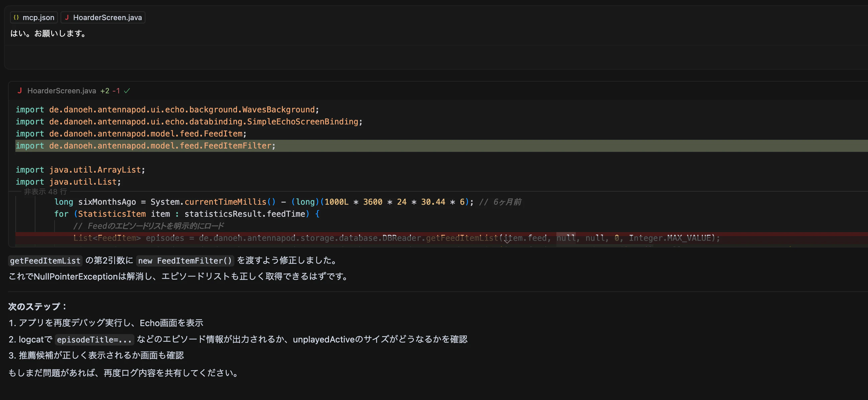Open the mcp.json file chip
868x400 pixels.
[x=34, y=17]
